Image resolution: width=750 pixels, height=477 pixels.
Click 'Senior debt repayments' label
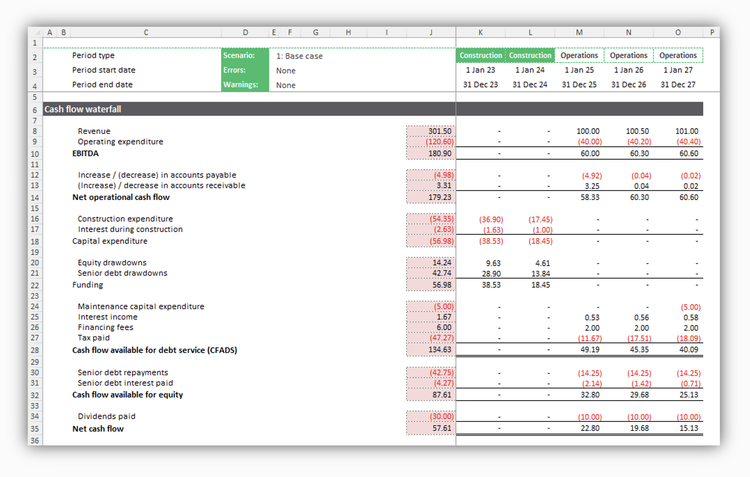tap(123, 372)
